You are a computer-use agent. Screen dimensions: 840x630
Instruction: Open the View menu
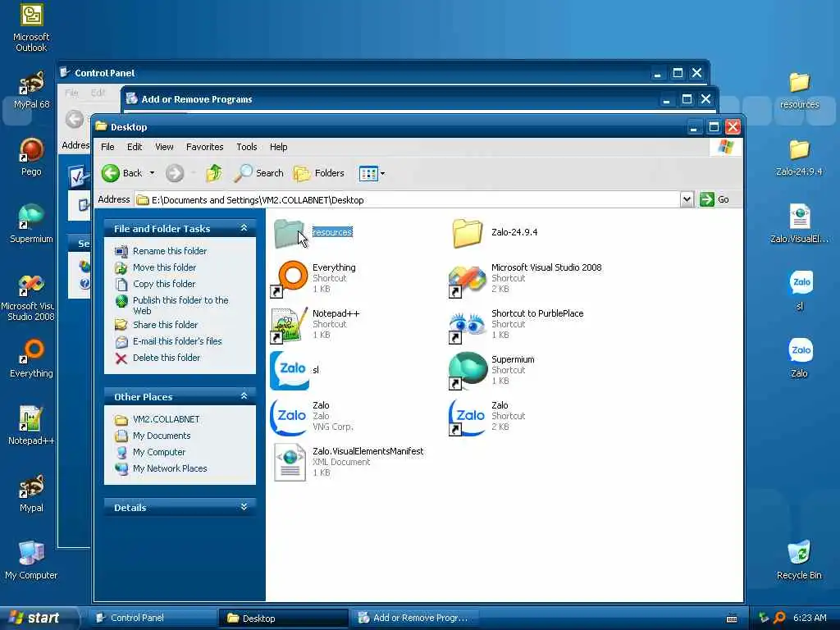(x=164, y=147)
